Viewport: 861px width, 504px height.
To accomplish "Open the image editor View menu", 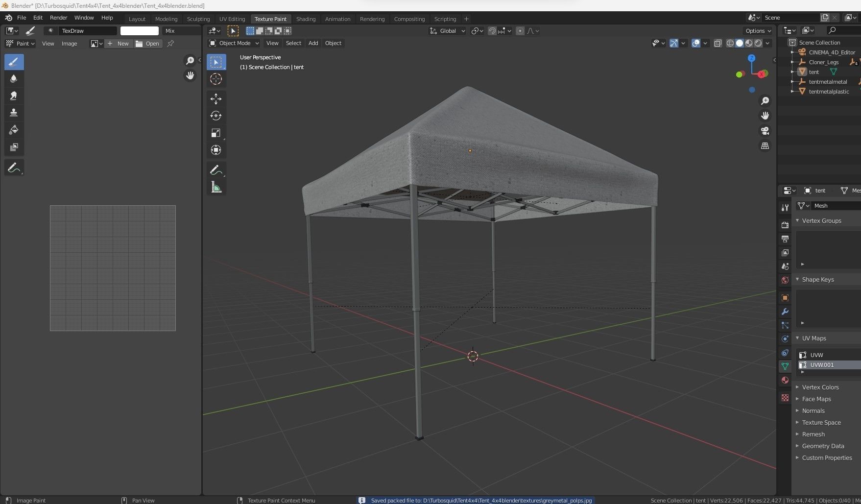I will click(48, 44).
